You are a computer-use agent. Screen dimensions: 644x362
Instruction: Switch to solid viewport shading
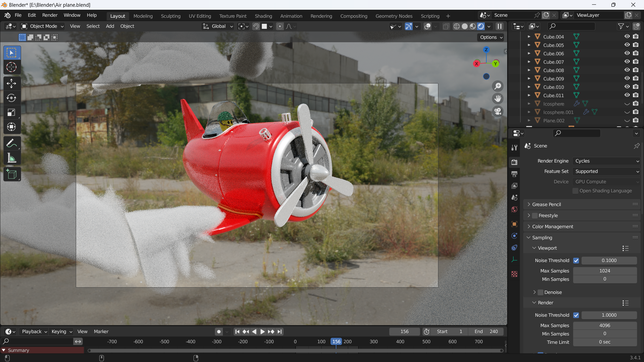465,26
